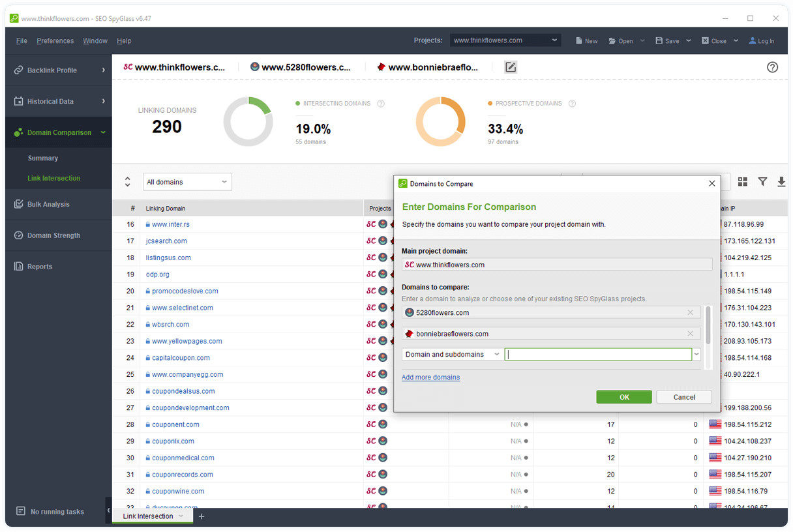793x532 pixels.
Task: Click the Domain Strength gauge icon
Action: click(x=18, y=235)
